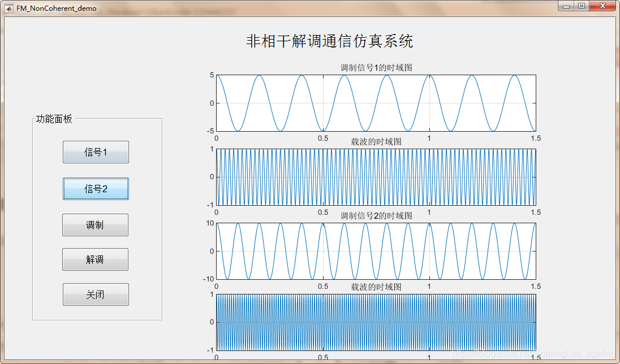Select the 信号2 button
The height and width of the screenshot is (364, 620).
pos(96,189)
